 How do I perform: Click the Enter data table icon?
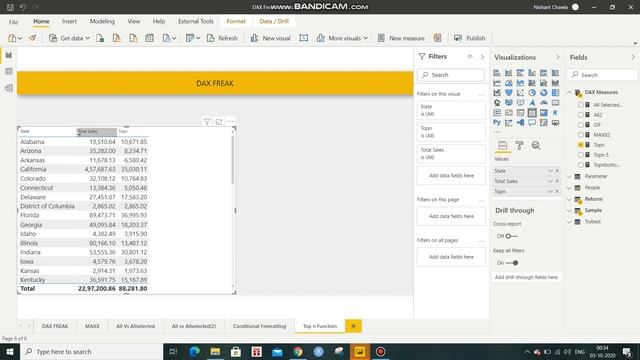(x=149, y=38)
